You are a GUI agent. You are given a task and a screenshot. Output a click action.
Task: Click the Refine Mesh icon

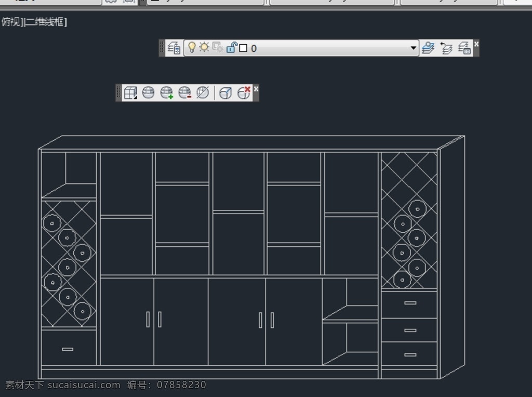pyautogui.click(x=203, y=93)
